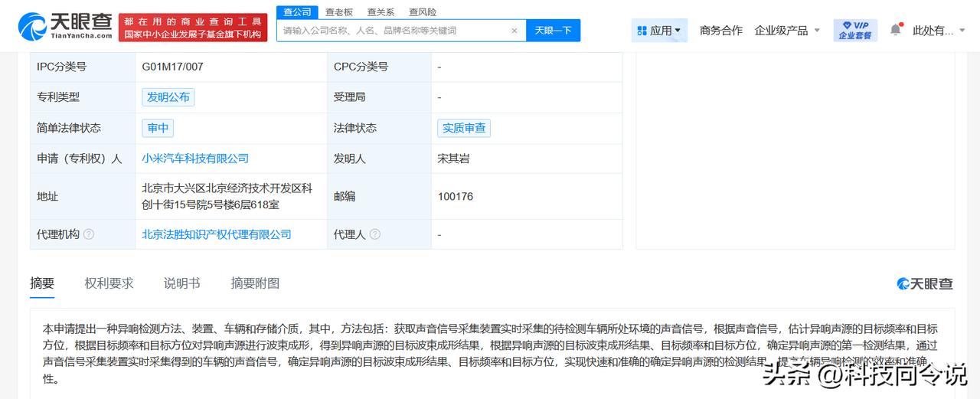Screen dimensions: 980x399
Task: Switch to the 查风险 search tab
Action: coord(423,12)
